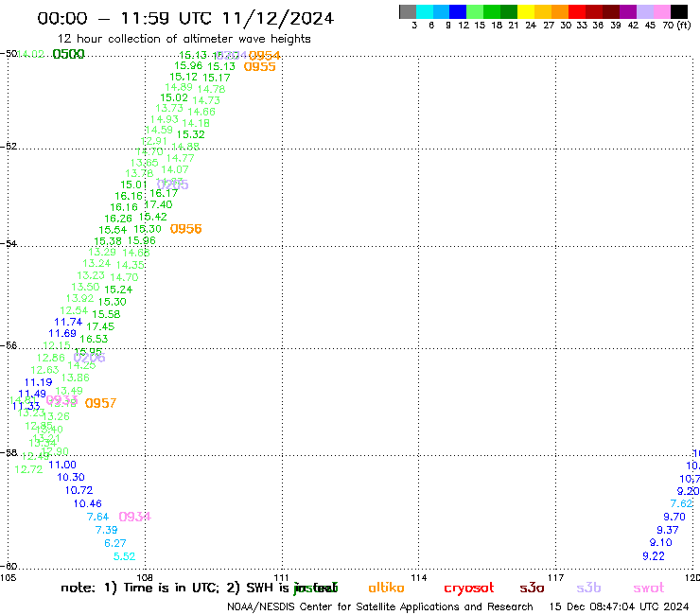This screenshot has width=700, height=615.
Task: Click the blue 11.74 wave height value
Action: point(68,322)
